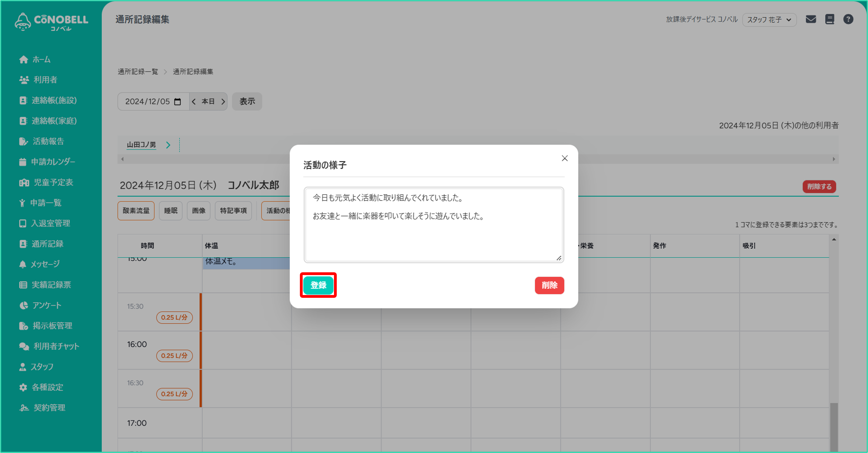Viewport: 868px width, 453px height.
Task: Go to the next day with the right chevron
Action: pyautogui.click(x=223, y=102)
